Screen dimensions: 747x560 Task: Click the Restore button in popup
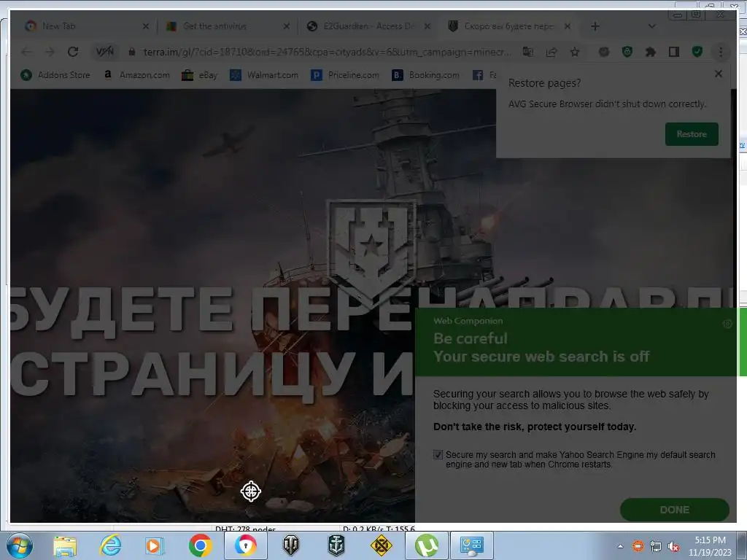tap(692, 134)
